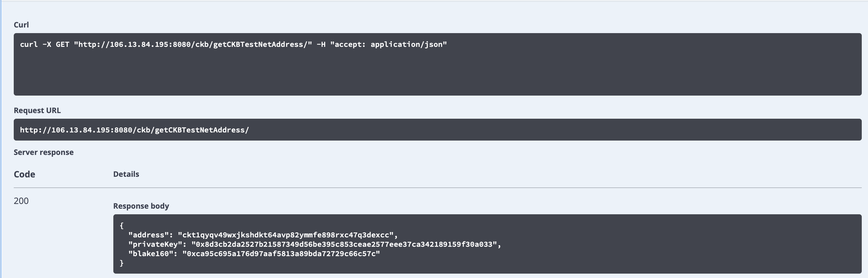Screen dimensions: 868x278
Task: Click the getCKBTestNetAddress request URL text
Action: click(x=135, y=130)
